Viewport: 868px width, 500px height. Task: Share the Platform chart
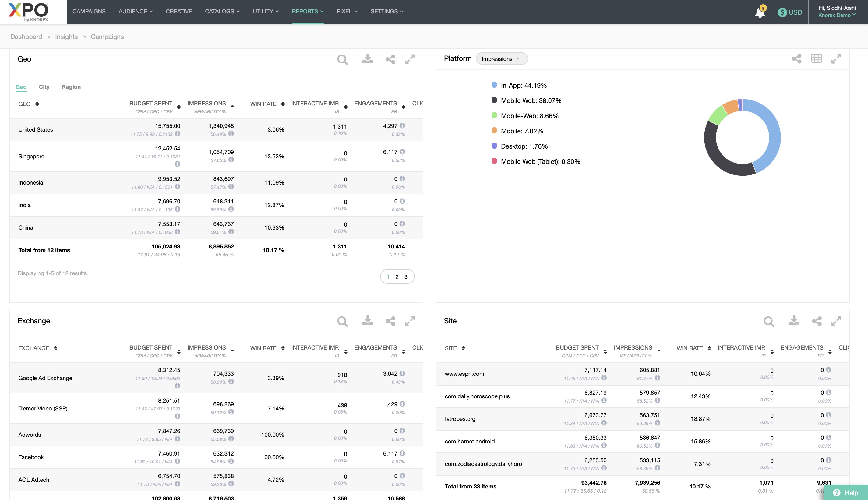(x=796, y=59)
